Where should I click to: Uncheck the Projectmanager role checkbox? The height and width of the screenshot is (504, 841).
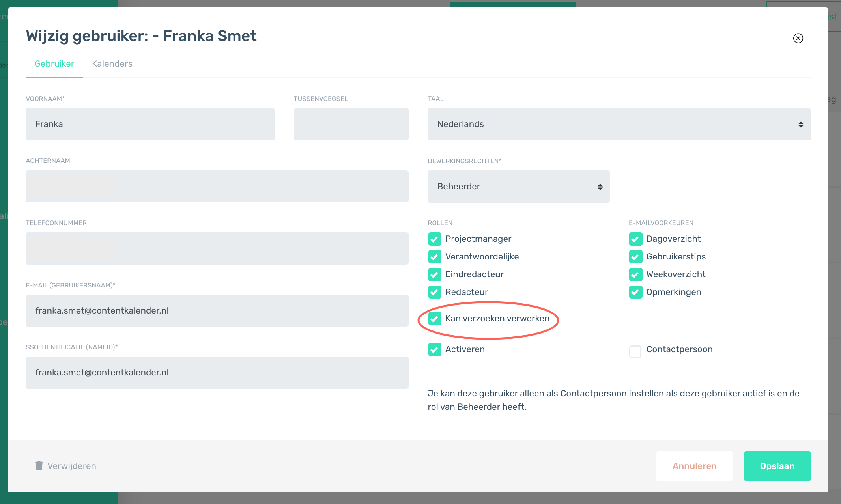point(435,239)
